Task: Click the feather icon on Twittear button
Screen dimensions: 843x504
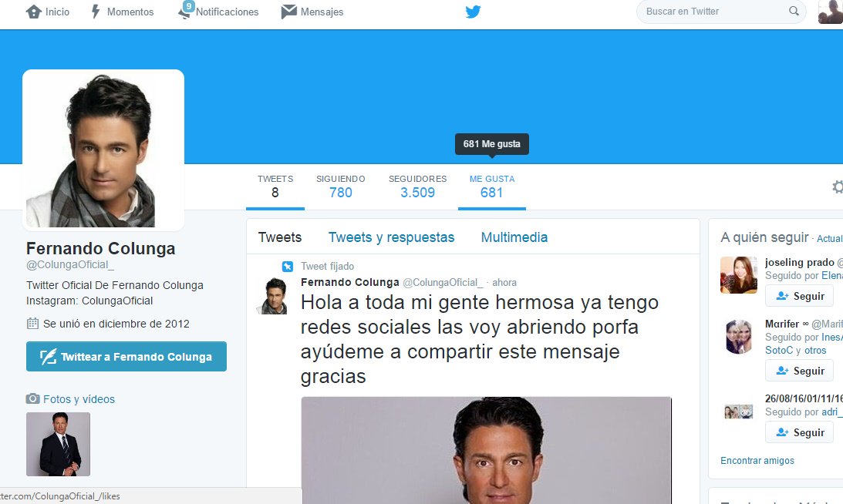Action: click(49, 357)
